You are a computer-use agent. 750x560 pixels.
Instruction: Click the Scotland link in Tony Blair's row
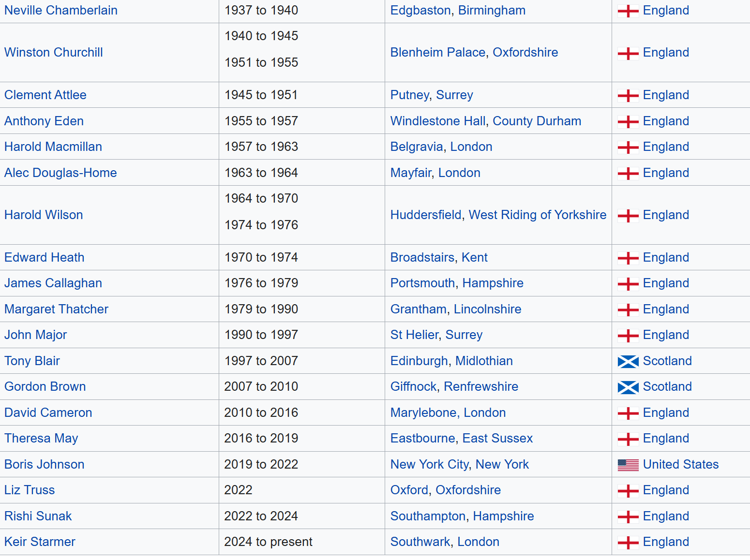click(x=667, y=361)
